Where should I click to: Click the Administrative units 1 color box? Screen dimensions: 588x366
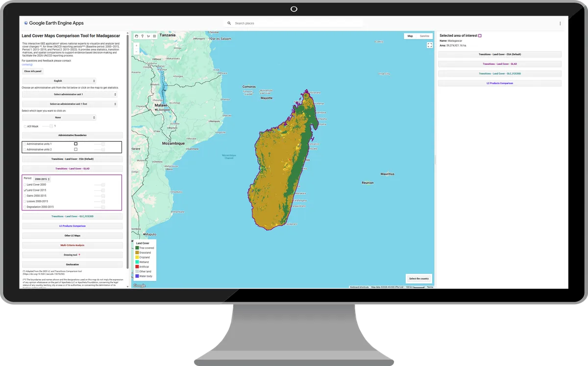tap(75, 144)
